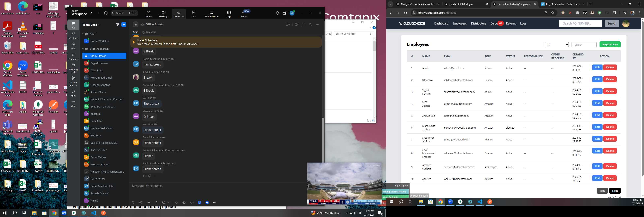Bookmark current page in Chrome
The height and width of the screenshot is (217, 644).
click(553, 13)
